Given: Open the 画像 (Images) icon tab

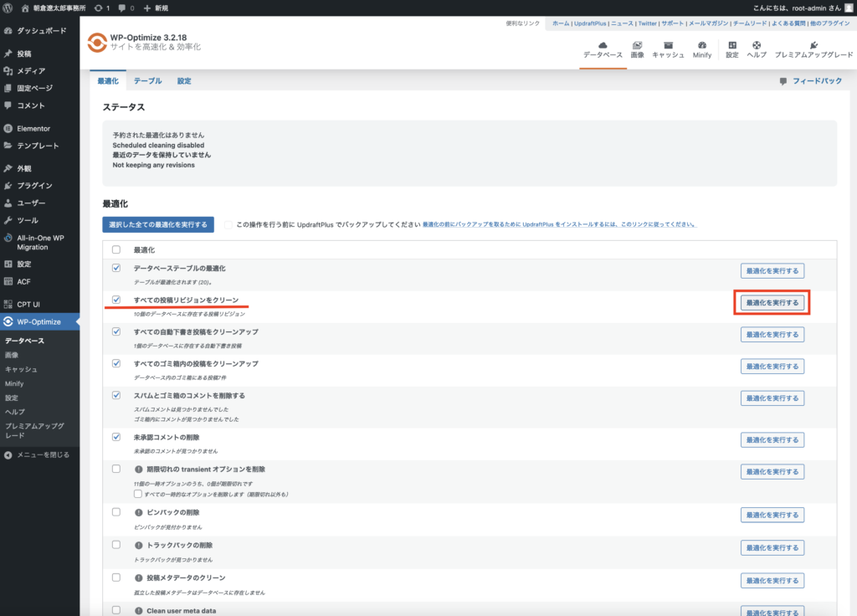Looking at the screenshot, I should coord(637,49).
